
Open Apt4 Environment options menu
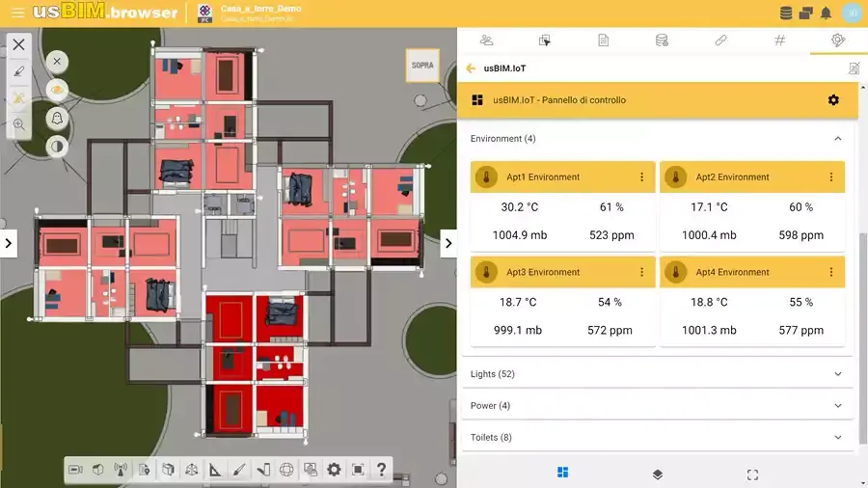coord(831,272)
